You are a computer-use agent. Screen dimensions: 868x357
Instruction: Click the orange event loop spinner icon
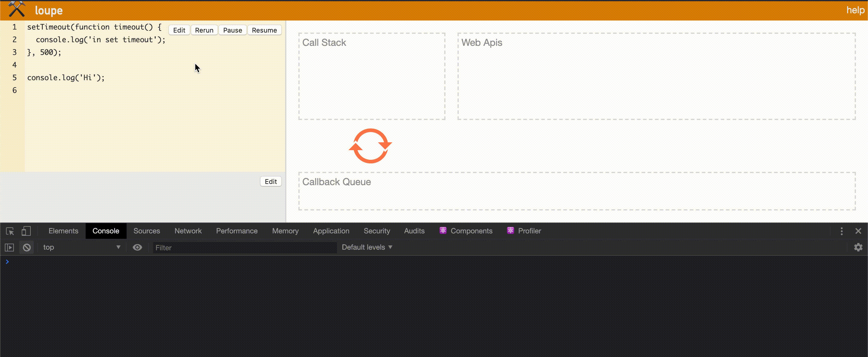point(370,146)
